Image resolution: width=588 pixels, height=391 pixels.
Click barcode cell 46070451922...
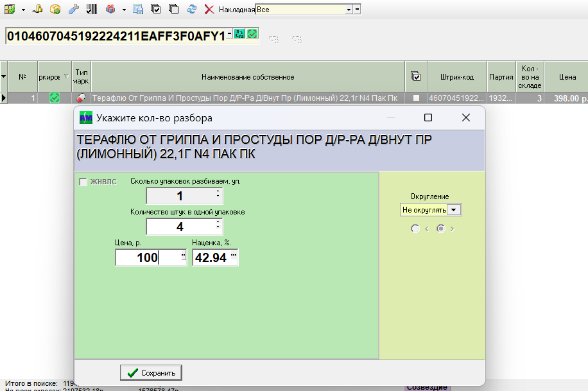[x=457, y=98]
